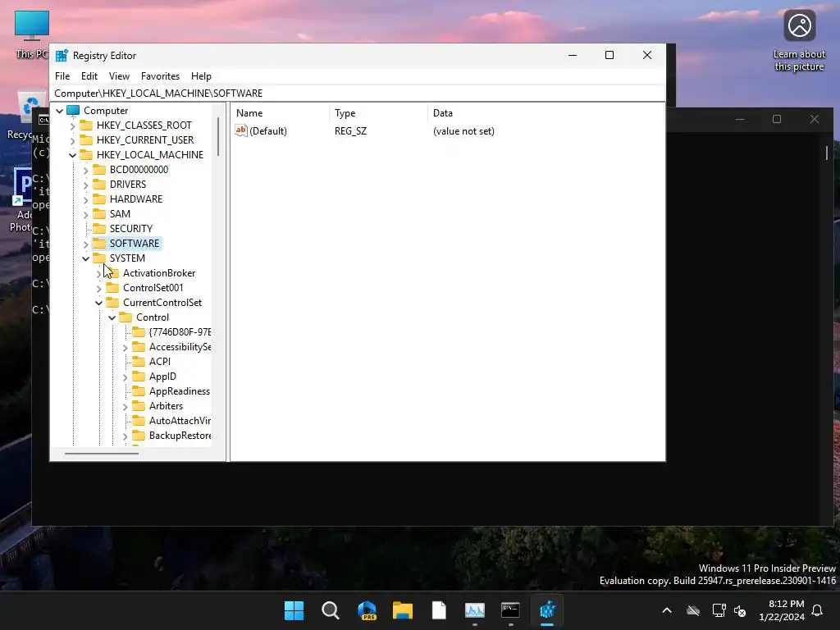Expand HKEY_CURRENT_USER node
Viewport: 840px width, 630px height.
coord(73,140)
